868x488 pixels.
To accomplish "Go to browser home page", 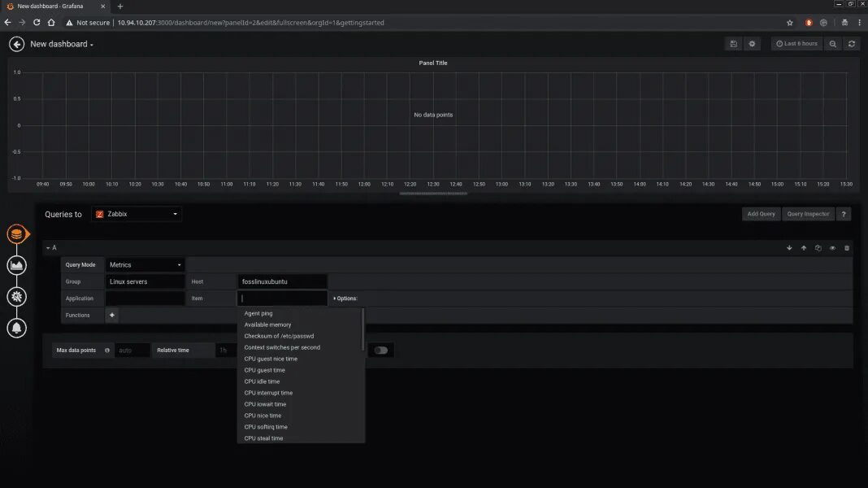I will pyautogui.click(x=51, y=23).
